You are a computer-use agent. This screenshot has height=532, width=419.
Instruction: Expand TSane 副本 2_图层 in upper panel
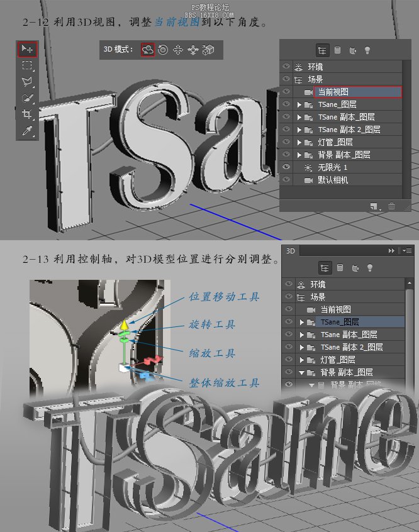click(299, 130)
